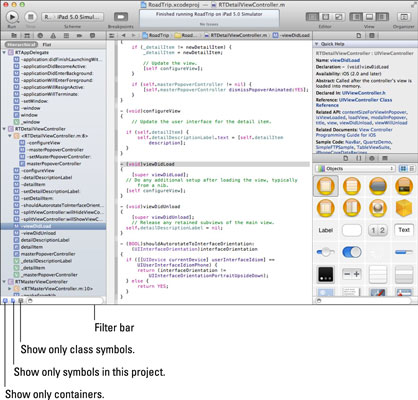Open the NavBar sample code link
418x400 pixels.
[x=353, y=142]
